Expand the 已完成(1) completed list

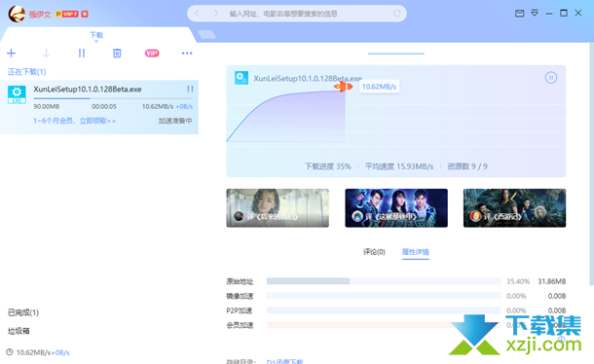coord(23,312)
